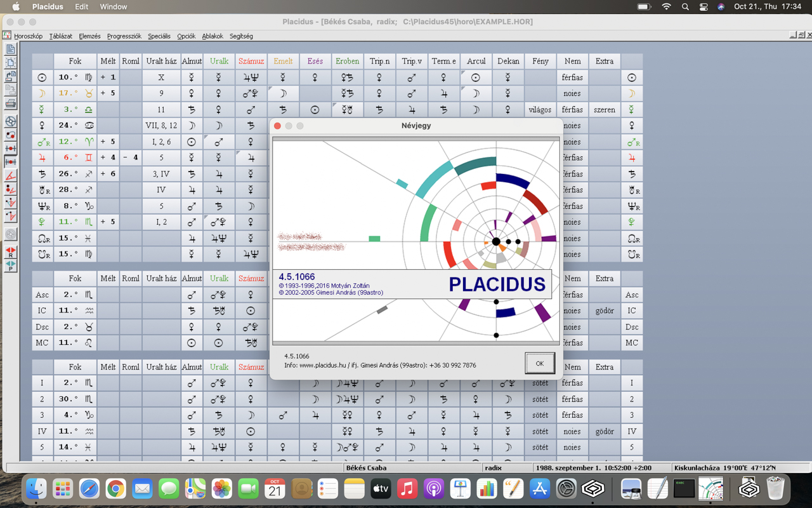This screenshot has height=508, width=812.
Task: Click the text-page document icon in left toolbar
Action: tap(10, 50)
